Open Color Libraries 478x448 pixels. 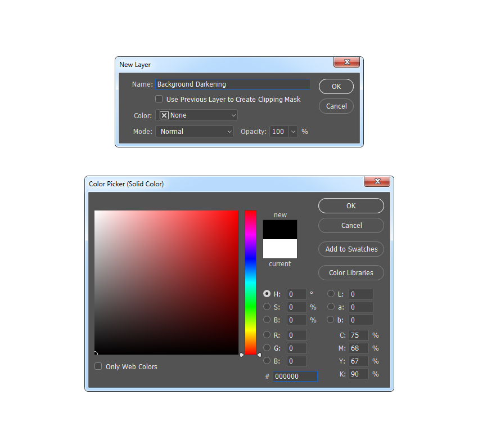351,272
